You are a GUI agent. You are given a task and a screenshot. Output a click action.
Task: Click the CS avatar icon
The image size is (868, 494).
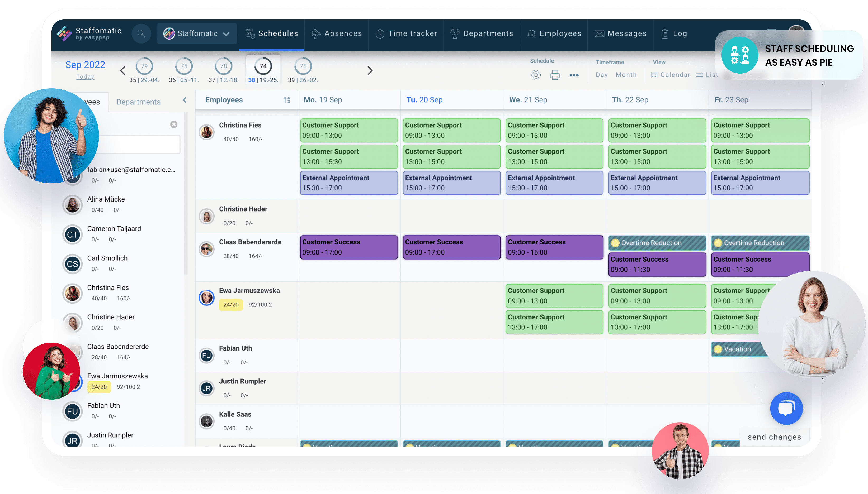(x=72, y=264)
